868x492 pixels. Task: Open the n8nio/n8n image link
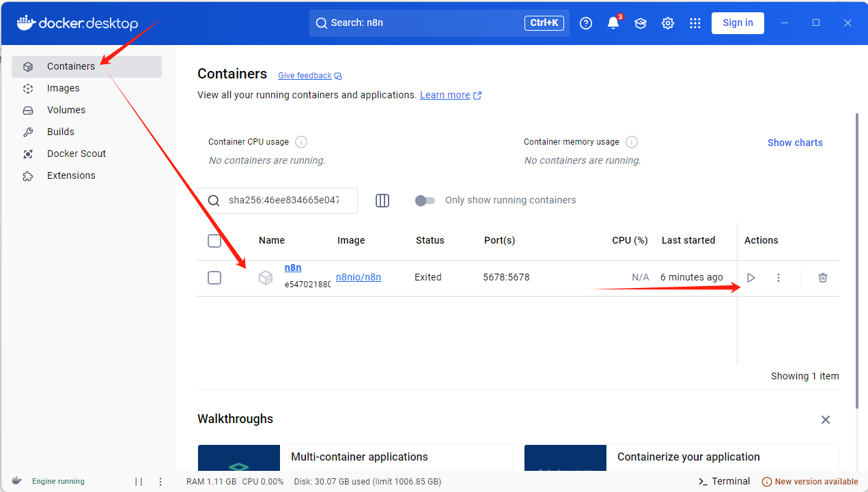click(x=359, y=277)
